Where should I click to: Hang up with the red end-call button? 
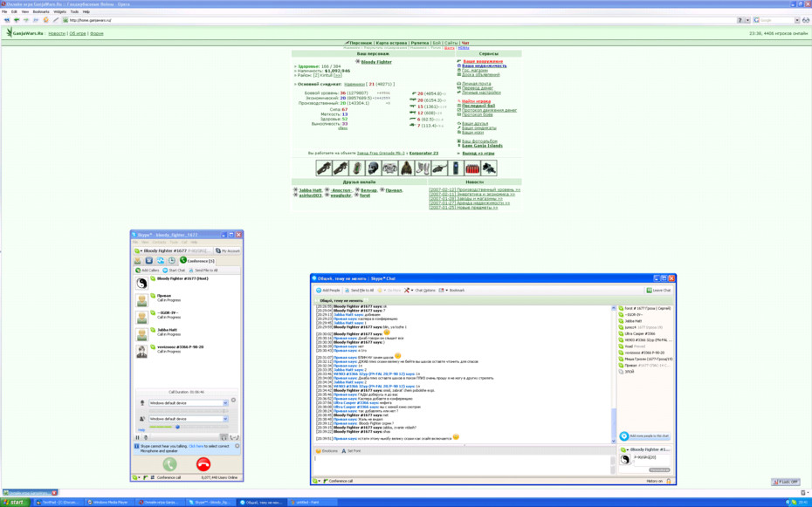click(x=203, y=464)
